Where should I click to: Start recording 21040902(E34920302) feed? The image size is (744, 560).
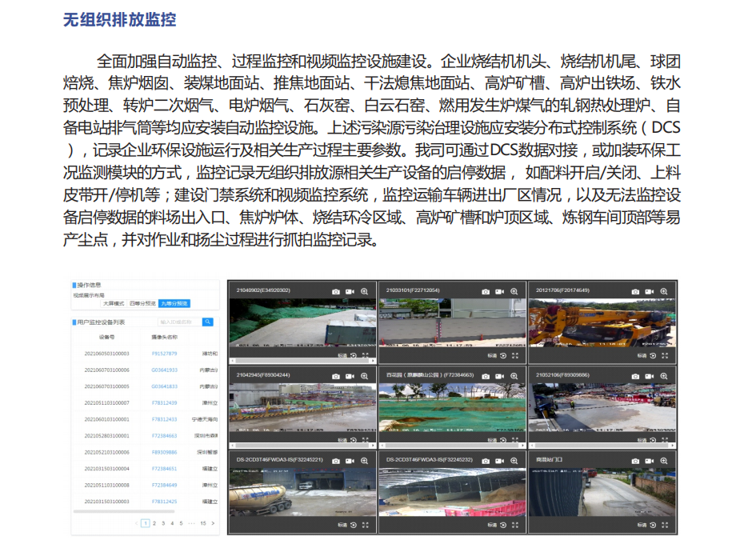(x=350, y=291)
